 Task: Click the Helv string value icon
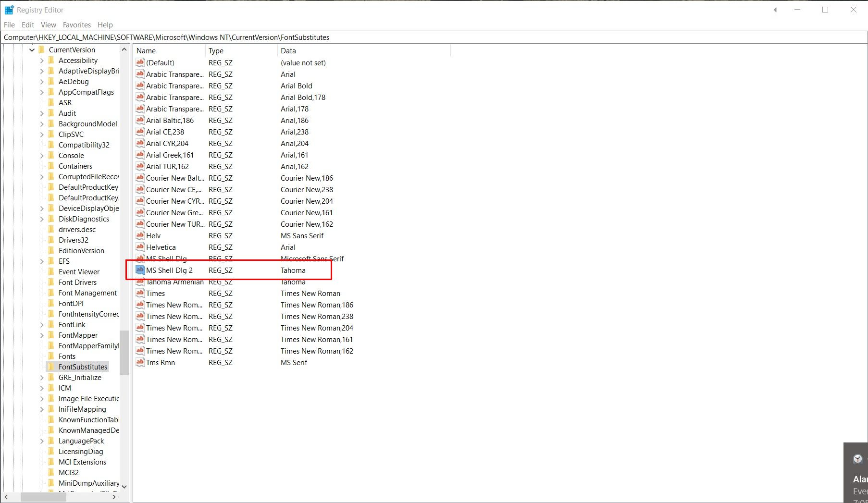pyautogui.click(x=140, y=235)
